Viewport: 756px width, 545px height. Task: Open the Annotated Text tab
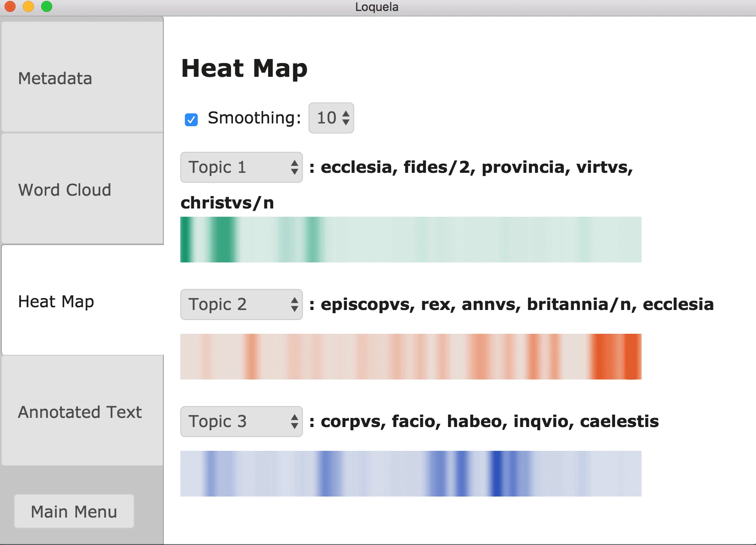(82, 411)
